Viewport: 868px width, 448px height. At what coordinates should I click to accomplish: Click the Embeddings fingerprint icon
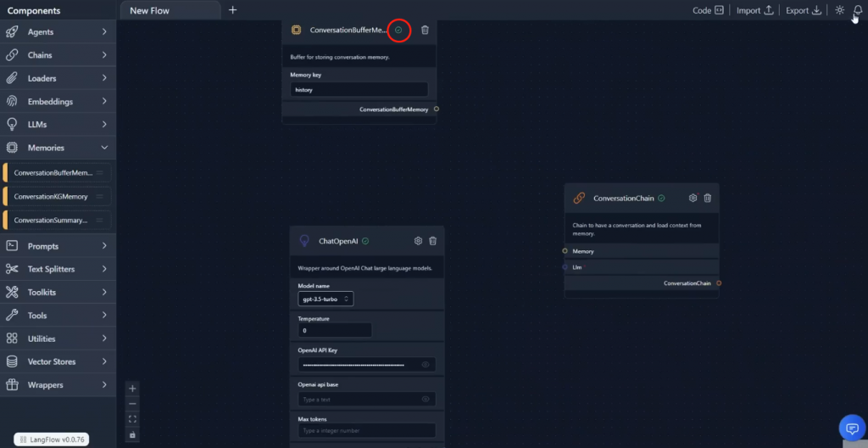point(12,102)
